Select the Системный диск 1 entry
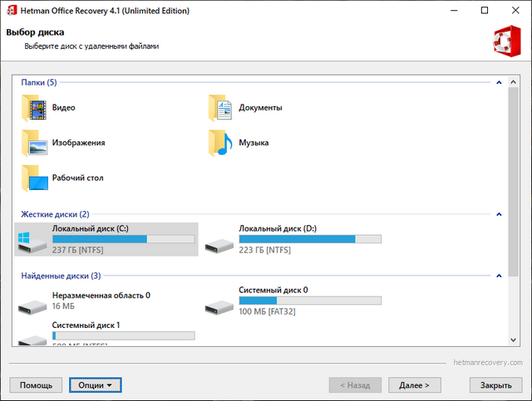Image resolution: width=532 pixels, height=401 pixels. tap(86, 325)
